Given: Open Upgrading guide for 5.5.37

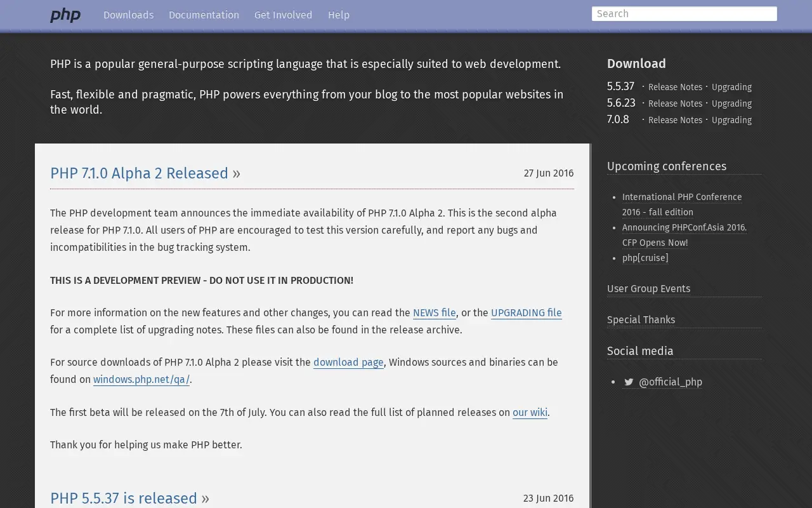Looking at the screenshot, I should pyautogui.click(x=731, y=87).
